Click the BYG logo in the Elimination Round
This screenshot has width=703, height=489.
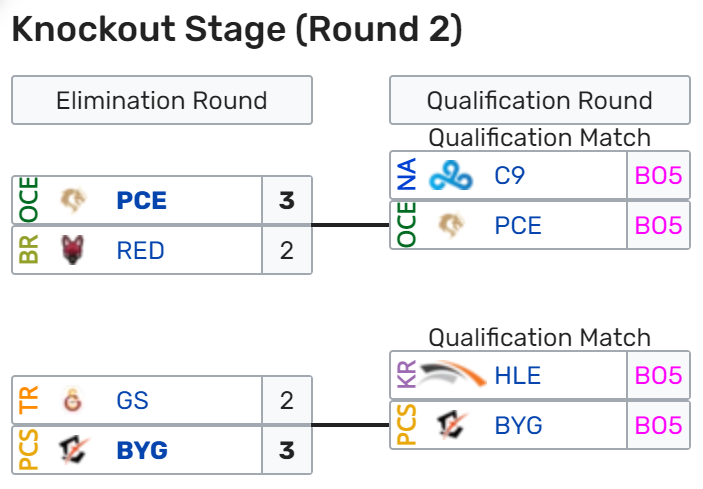click(74, 450)
